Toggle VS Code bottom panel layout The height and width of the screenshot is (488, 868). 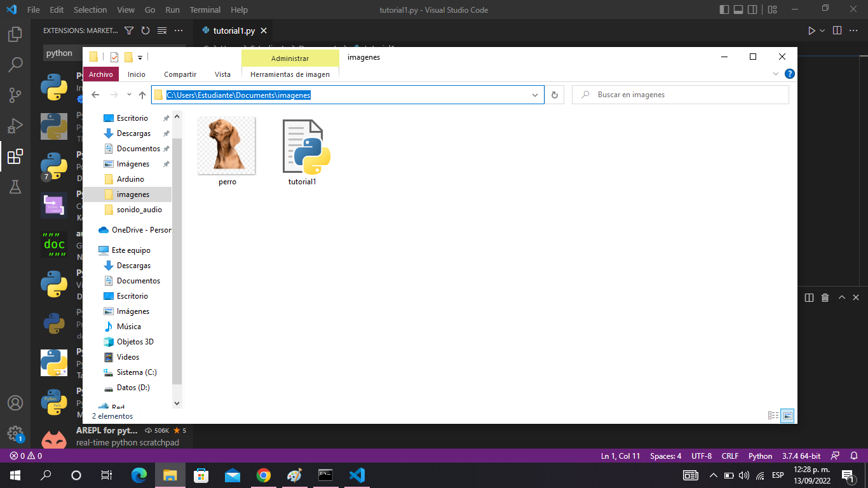[738, 10]
